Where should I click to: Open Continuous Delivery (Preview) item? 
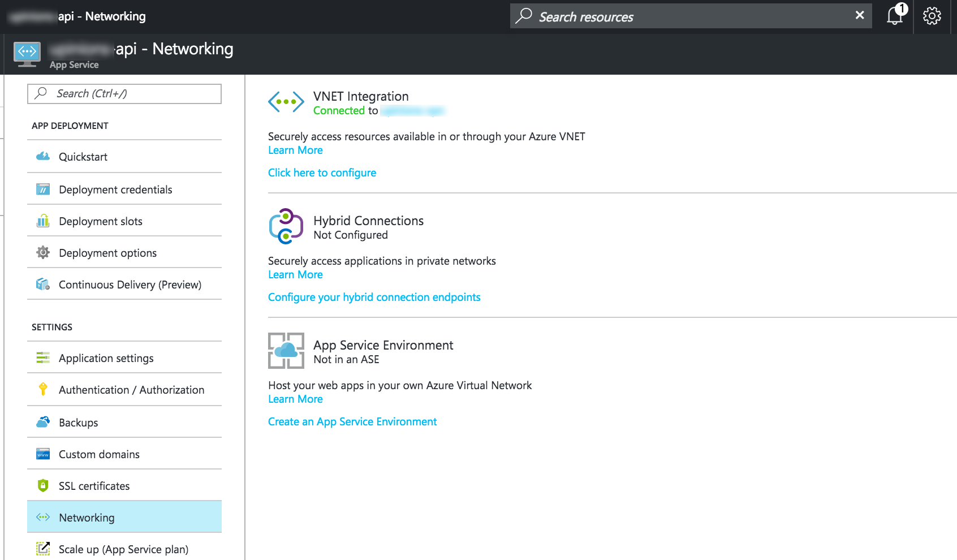point(130,285)
